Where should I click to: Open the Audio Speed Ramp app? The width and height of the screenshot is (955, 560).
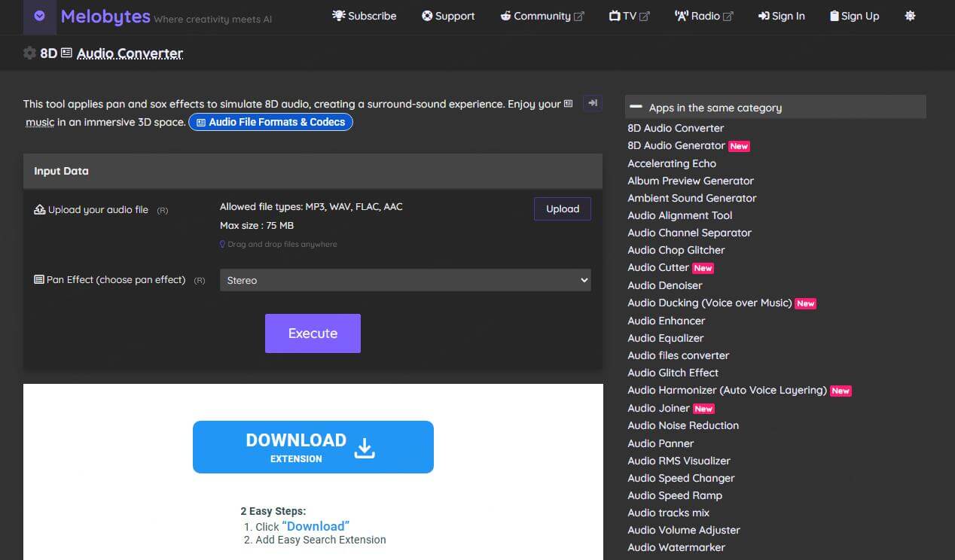coord(675,495)
